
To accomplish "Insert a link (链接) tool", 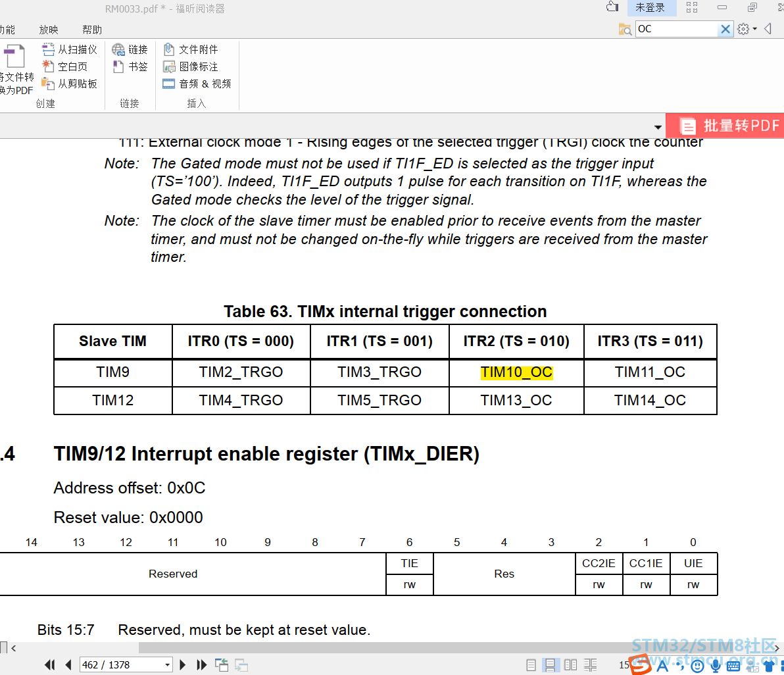I will tap(130, 49).
